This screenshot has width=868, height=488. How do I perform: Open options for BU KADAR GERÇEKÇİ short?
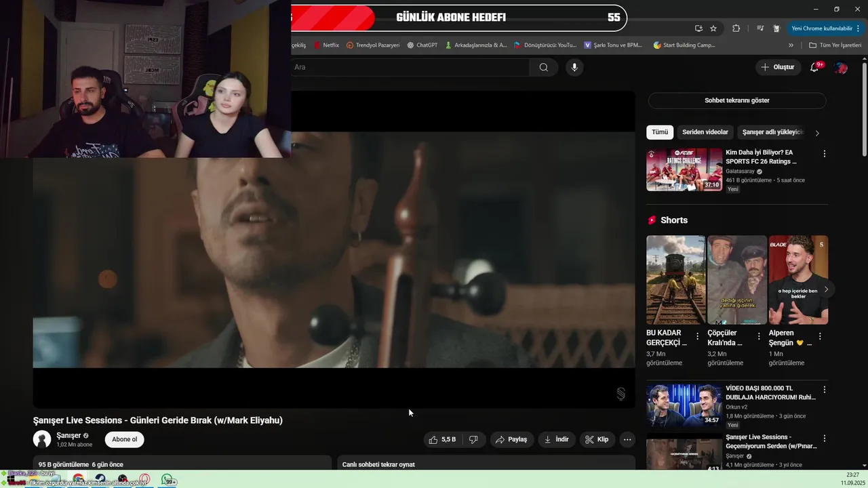pyautogui.click(x=697, y=336)
